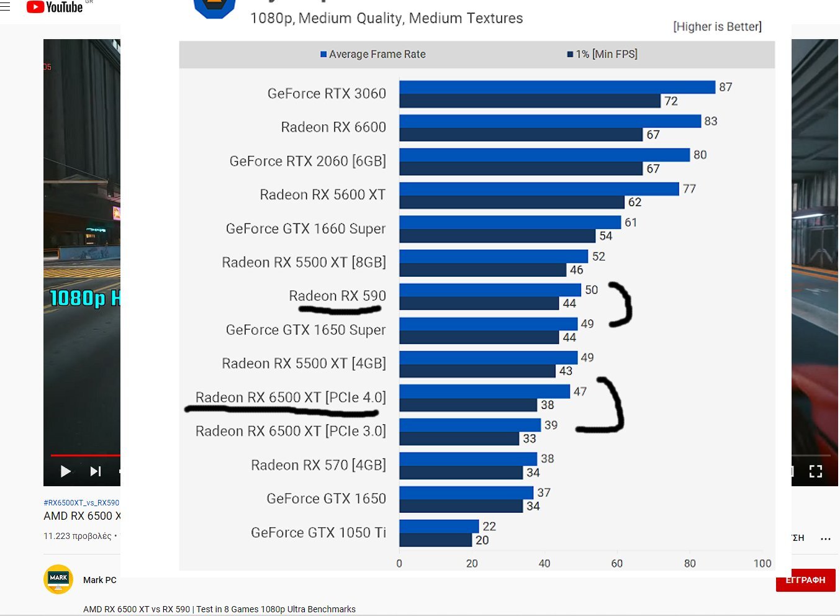Viewport: 840px width, 616px height.
Task: Click the 'GeForce RTX 2060 [6GB]' label
Action: [307, 161]
